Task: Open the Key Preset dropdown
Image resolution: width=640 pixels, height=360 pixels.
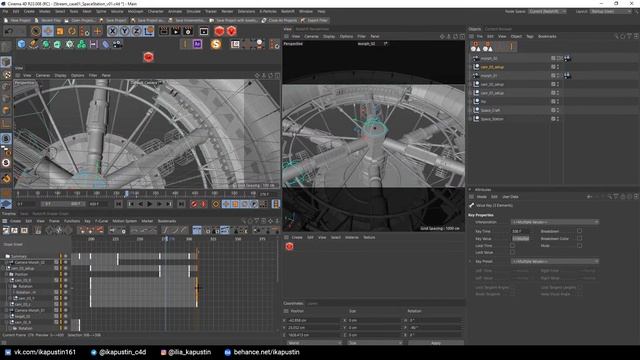Action: pyautogui.click(x=555, y=261)
